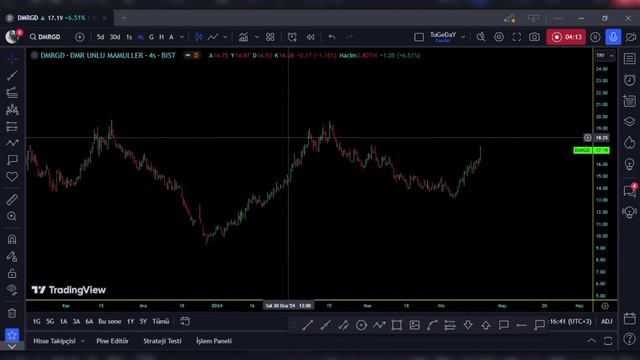Viewport: 640px width, 360px height.
Task: Open the Gann and Fibonacci tools
Action: point(12,93)
